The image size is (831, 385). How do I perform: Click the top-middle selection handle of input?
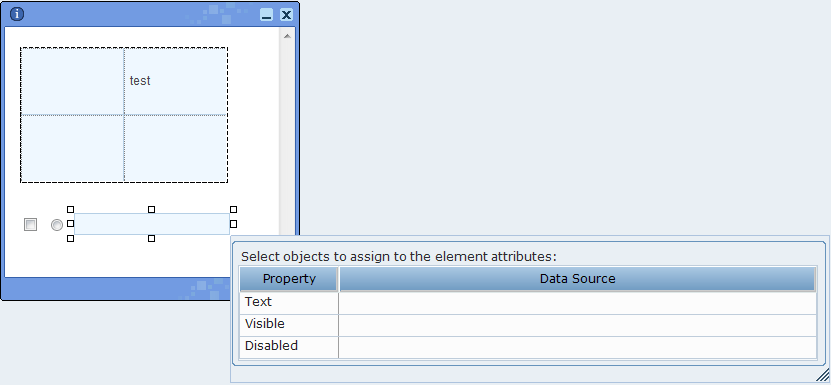point(152,209)
